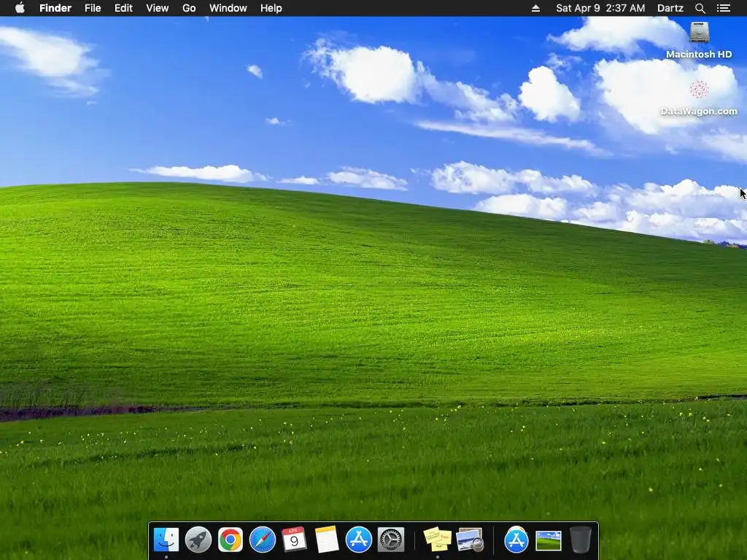
Task: Open the Finder application menu
Action: tap(55, 8)
